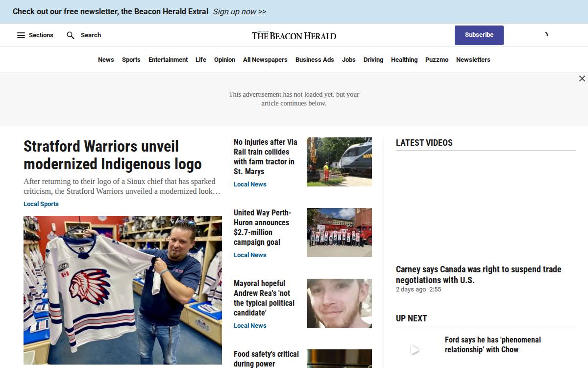The width and height of the screenshot is (588, 368).
Task: Open the Entertainment menu item
Action: 168,60
